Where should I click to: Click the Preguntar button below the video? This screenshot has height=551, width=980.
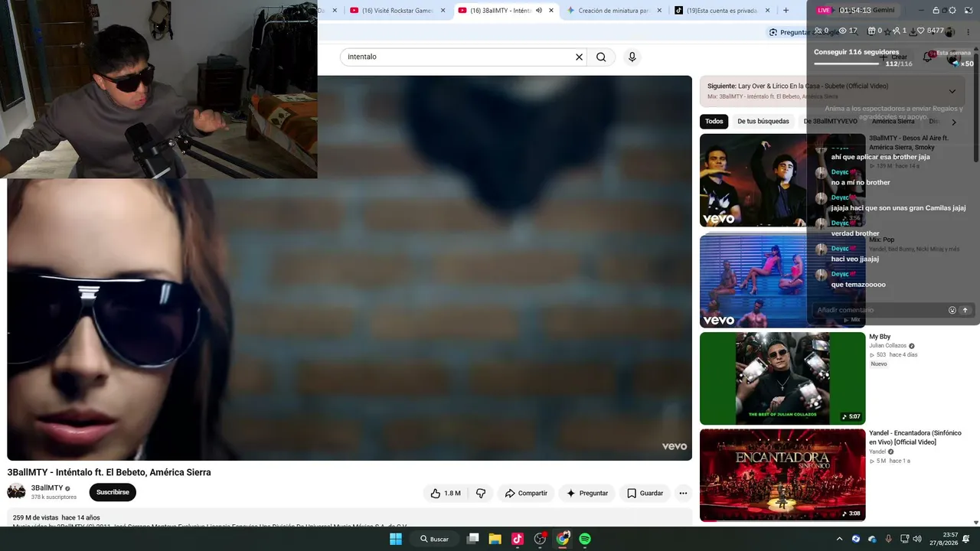[x=587, y=494]
